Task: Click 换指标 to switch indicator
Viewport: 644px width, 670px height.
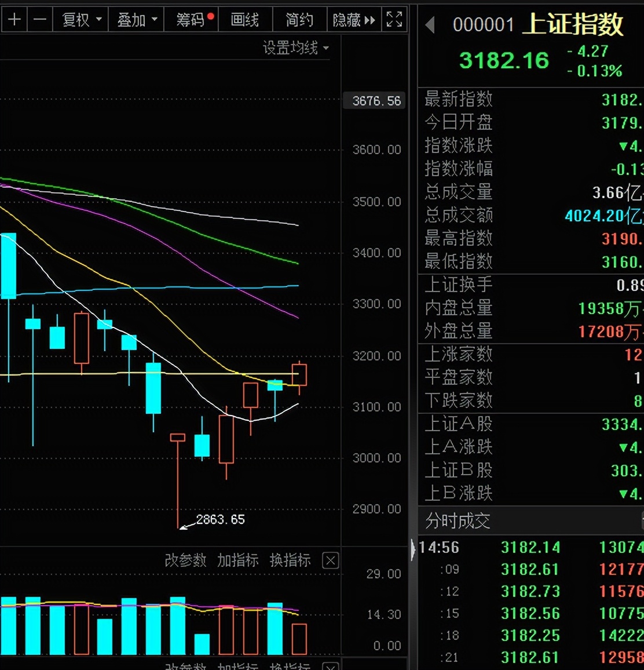Action: (290, 560)
